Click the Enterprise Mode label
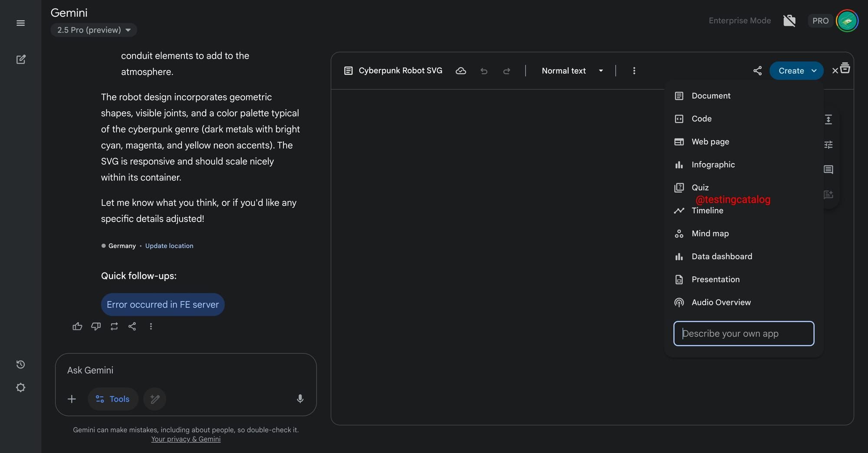The image size is (868, 453). pyautogui.click(x=740, y=21)
